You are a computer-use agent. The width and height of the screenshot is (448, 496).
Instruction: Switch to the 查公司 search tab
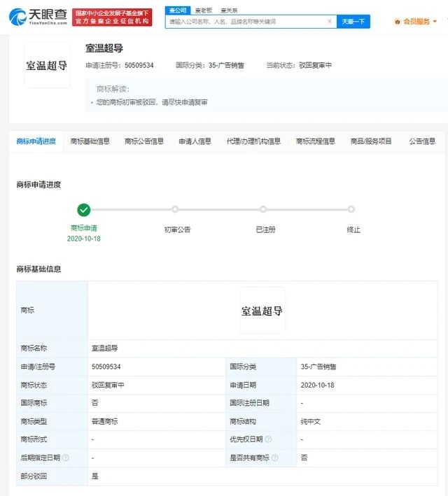[x=178, y=10]
